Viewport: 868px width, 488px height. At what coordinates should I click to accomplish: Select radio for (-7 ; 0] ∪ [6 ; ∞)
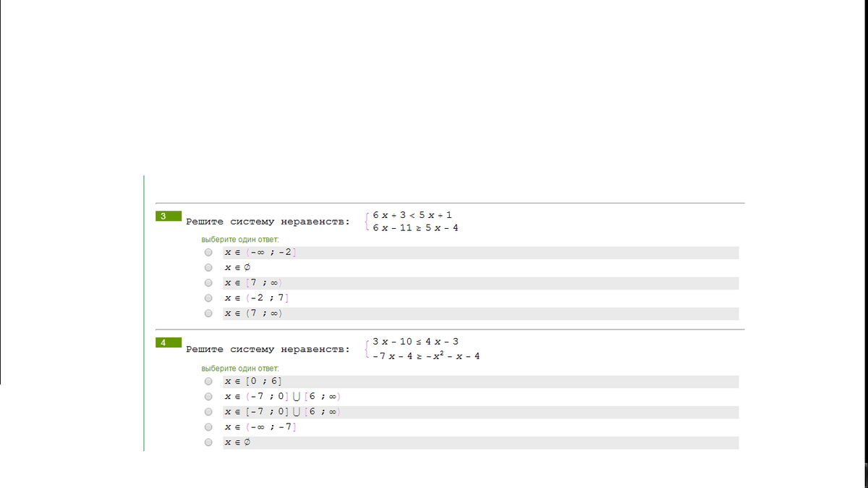pos(208,397)
